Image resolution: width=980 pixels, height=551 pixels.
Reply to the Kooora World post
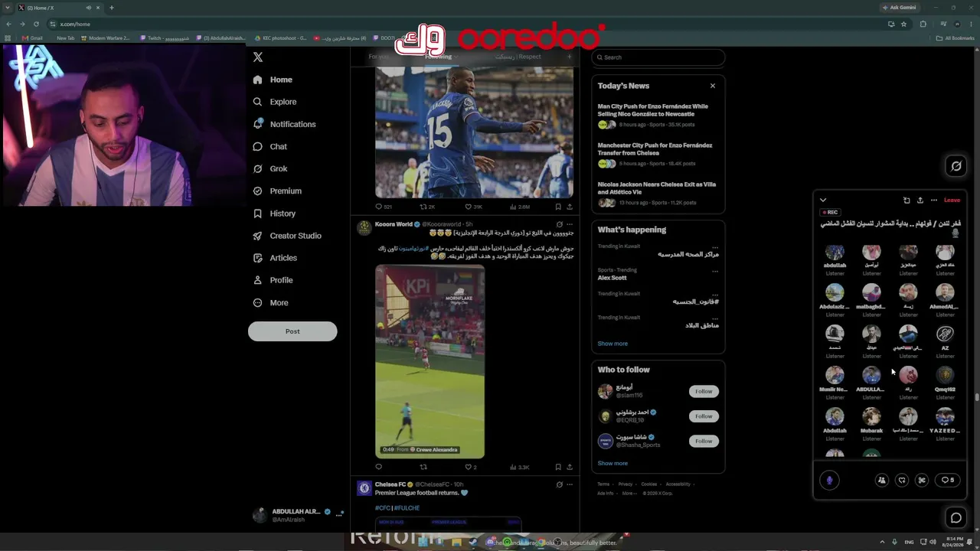[x=378, y=467]
